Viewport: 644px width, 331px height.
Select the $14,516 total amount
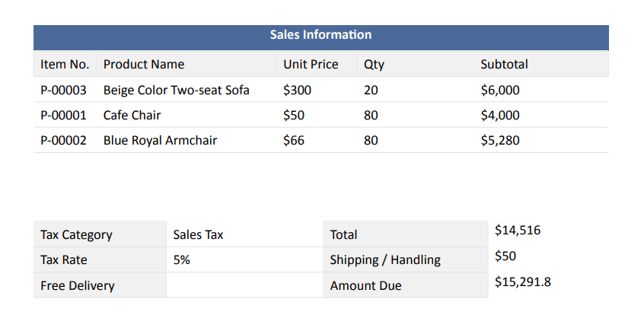pos(518,230)
